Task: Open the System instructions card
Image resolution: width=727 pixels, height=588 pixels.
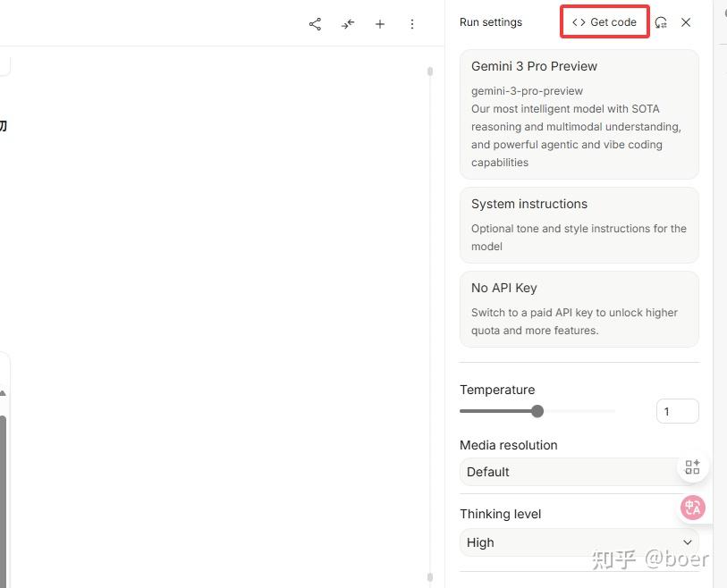Action: [x=579, y=224]
